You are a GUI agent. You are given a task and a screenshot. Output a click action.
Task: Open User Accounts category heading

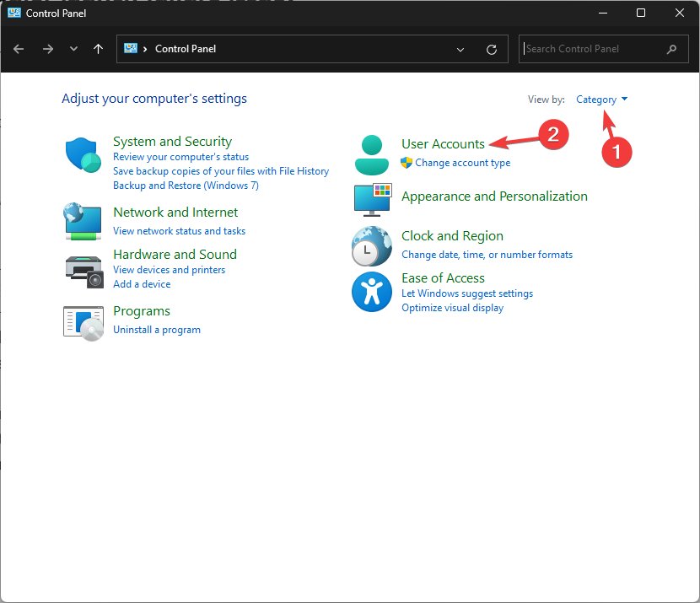pyautogui.click(x=443, y=144)
